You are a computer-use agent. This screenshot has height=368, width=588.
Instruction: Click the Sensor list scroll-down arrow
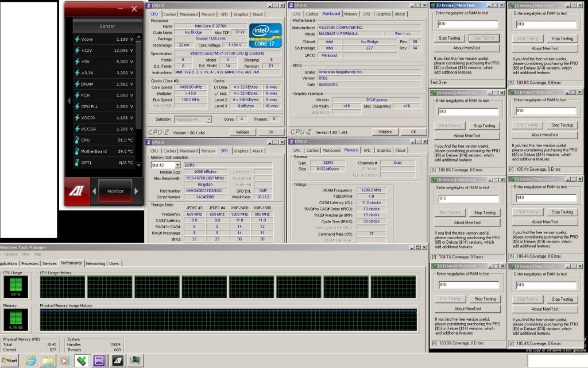[139, 164]
